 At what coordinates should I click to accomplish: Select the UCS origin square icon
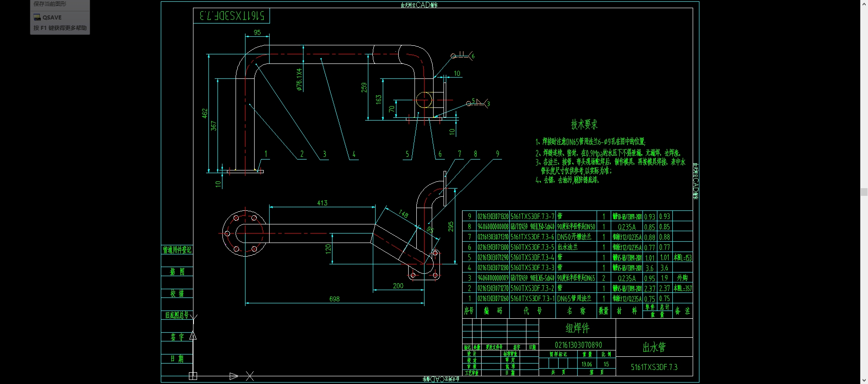point(193,376)
